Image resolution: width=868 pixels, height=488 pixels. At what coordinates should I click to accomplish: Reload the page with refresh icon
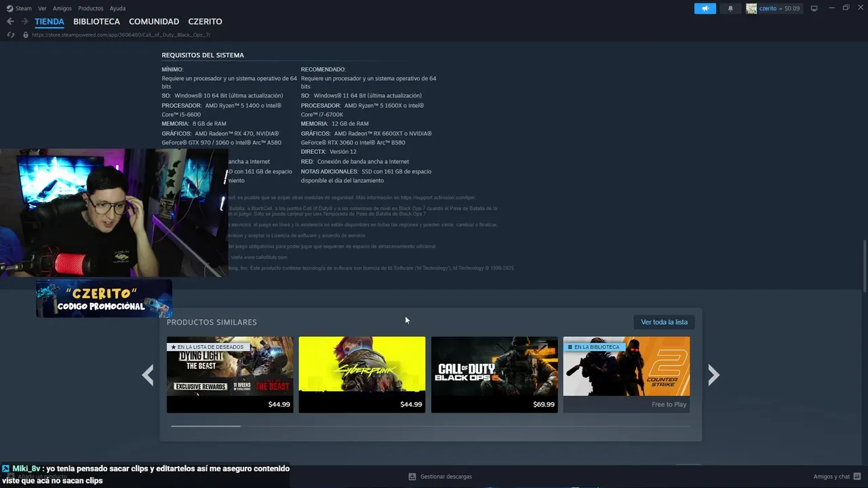pyautogui.click(x=10, y=35)
